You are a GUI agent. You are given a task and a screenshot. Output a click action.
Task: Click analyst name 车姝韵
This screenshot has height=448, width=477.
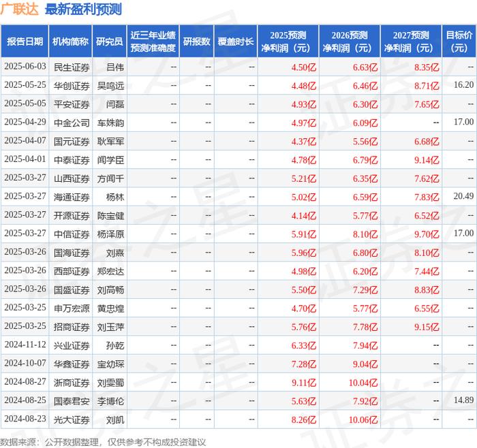[110, 123]
